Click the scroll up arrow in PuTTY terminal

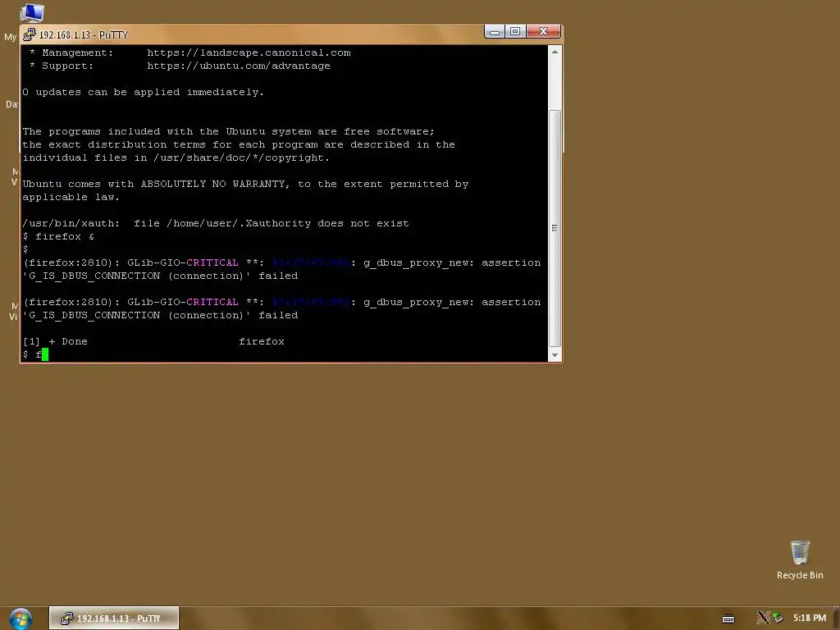pos(555,52)
